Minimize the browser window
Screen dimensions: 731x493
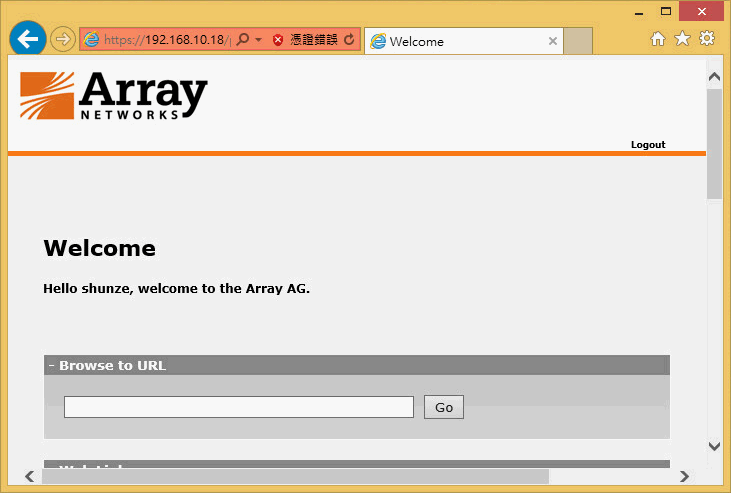[x=639, y=12]
